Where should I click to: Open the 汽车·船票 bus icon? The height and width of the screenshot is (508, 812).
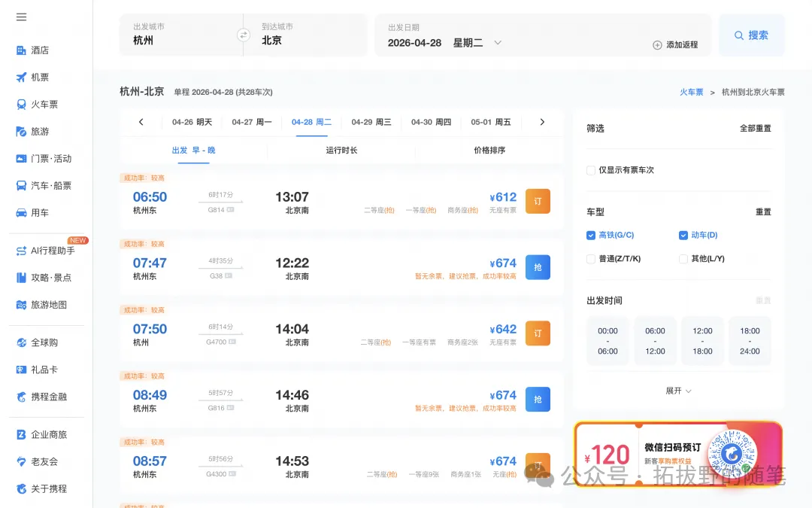click(x=21, y=186)
